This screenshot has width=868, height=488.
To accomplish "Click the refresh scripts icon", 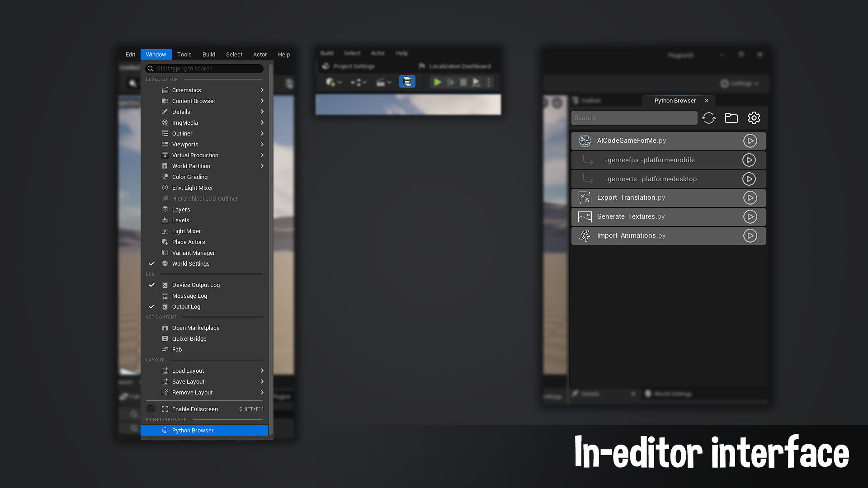I will tap(708, 118).
